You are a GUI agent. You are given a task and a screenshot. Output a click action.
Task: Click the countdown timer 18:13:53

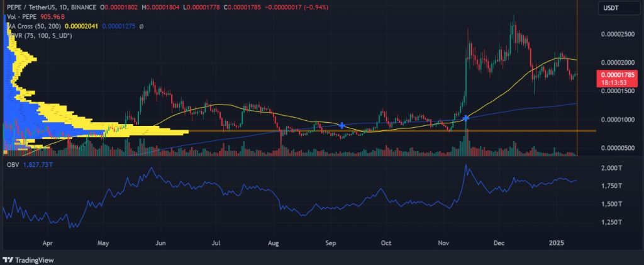click(x=615, y=82)
